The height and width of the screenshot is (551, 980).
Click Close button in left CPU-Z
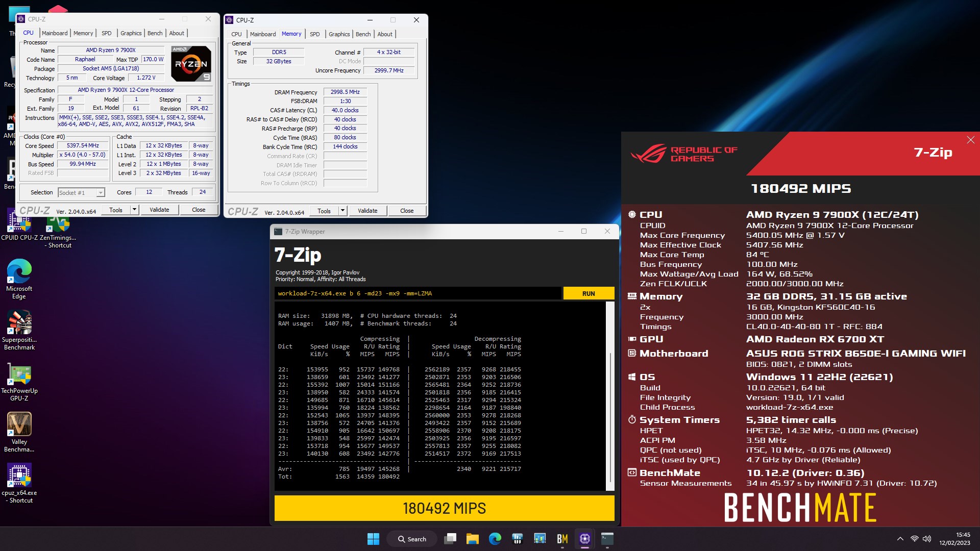point(199,210)
